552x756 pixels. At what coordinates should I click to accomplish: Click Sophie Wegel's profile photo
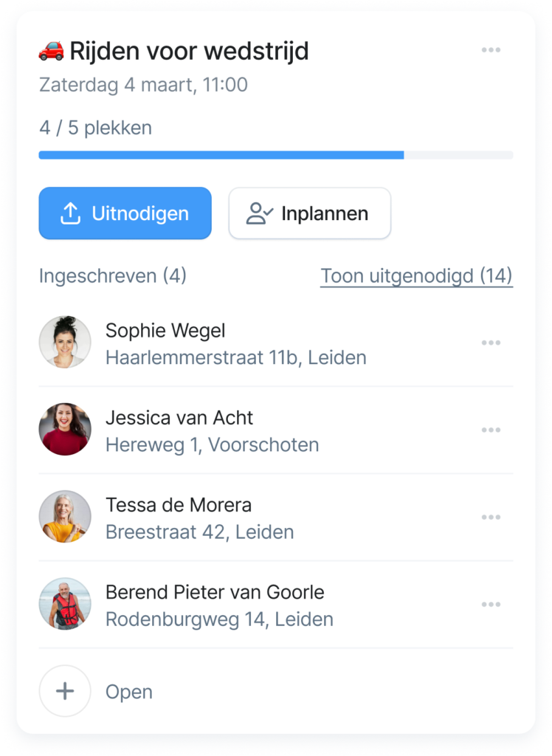[65, 343]
